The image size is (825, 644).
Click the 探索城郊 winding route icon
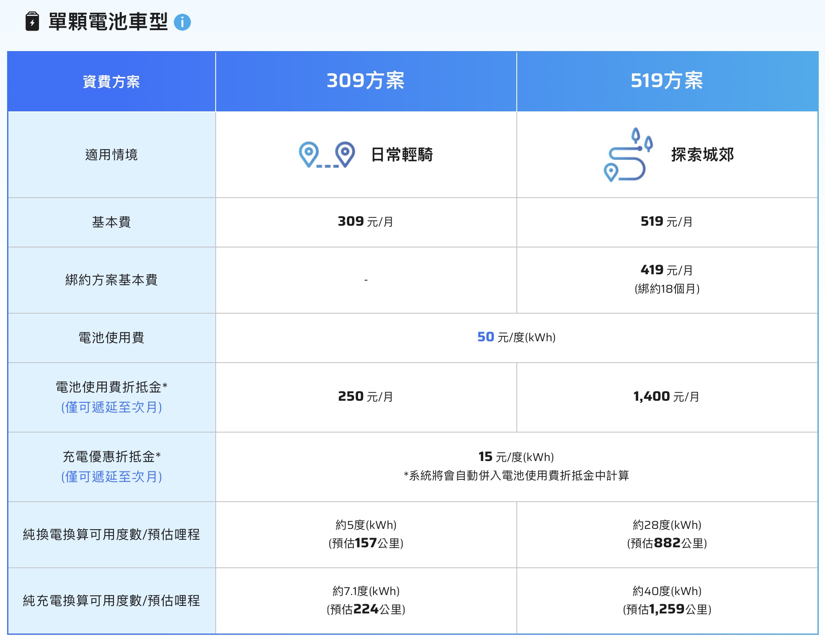click(628, 155)
